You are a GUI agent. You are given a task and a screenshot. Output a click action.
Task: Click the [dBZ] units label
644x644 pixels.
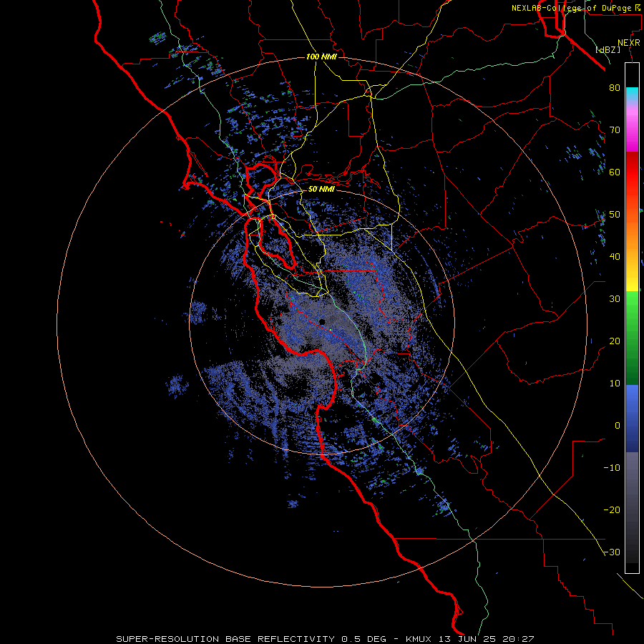coord(608,50)
